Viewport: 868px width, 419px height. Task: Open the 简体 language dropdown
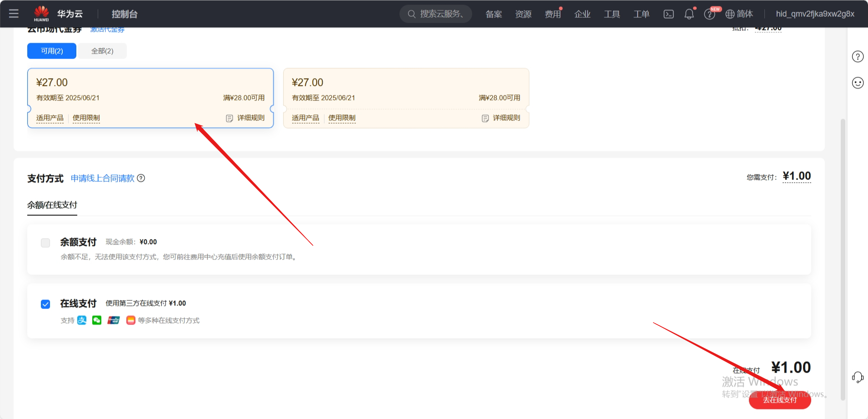(x=739, y=14)
